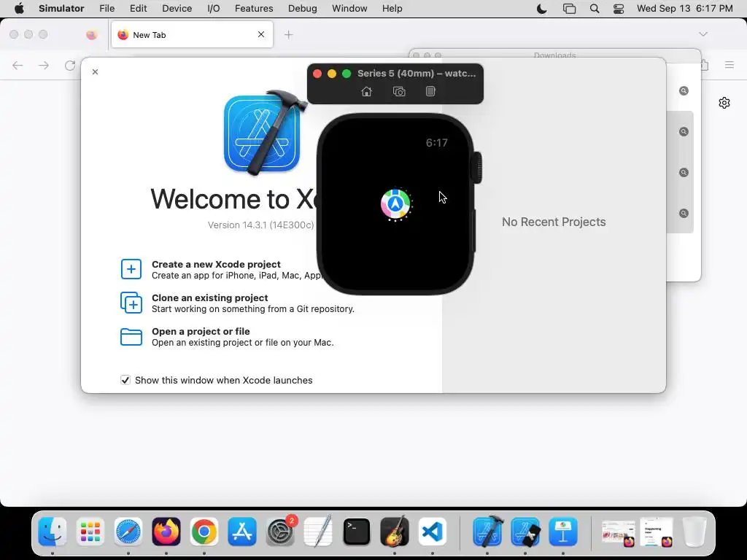Image resolution: width=747 pixels, height=560 pixels.
Task: Go back in Firefox navigation
Action: (x=18, y=65)
